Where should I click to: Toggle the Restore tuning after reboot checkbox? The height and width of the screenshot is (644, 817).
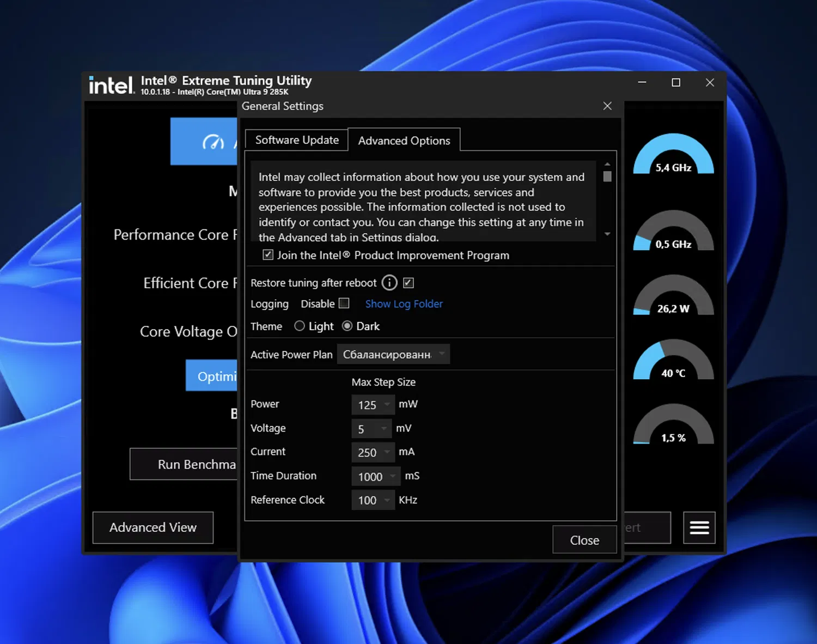point(408,283)
